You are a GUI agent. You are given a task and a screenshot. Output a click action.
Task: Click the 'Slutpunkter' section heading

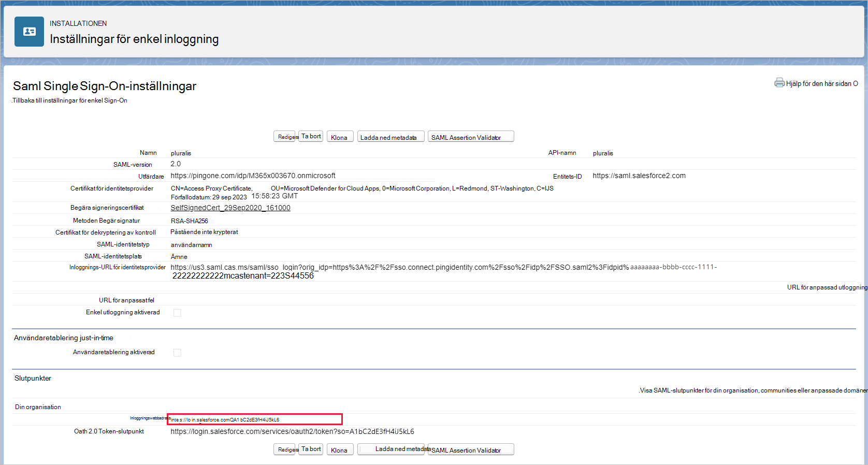[33, 378]
